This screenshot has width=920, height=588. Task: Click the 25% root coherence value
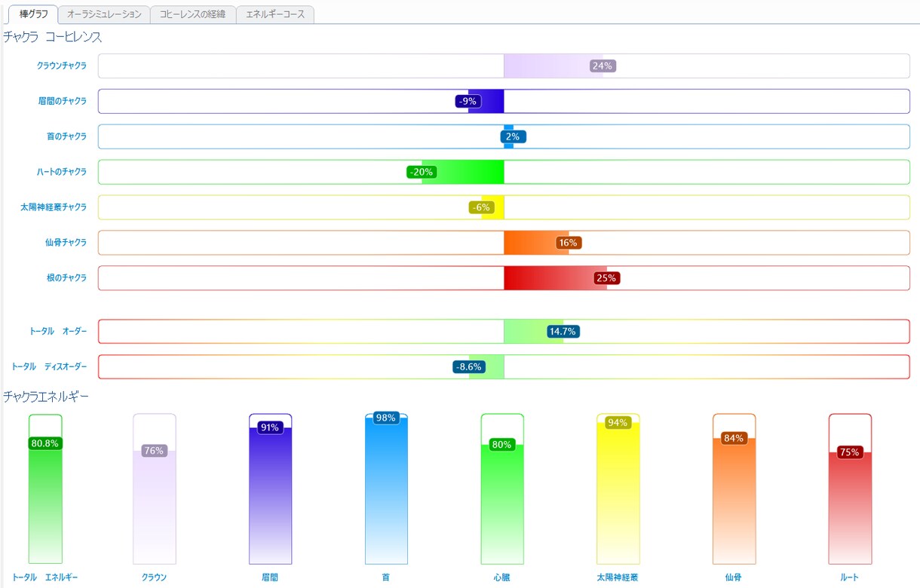[x=606, y=278]
